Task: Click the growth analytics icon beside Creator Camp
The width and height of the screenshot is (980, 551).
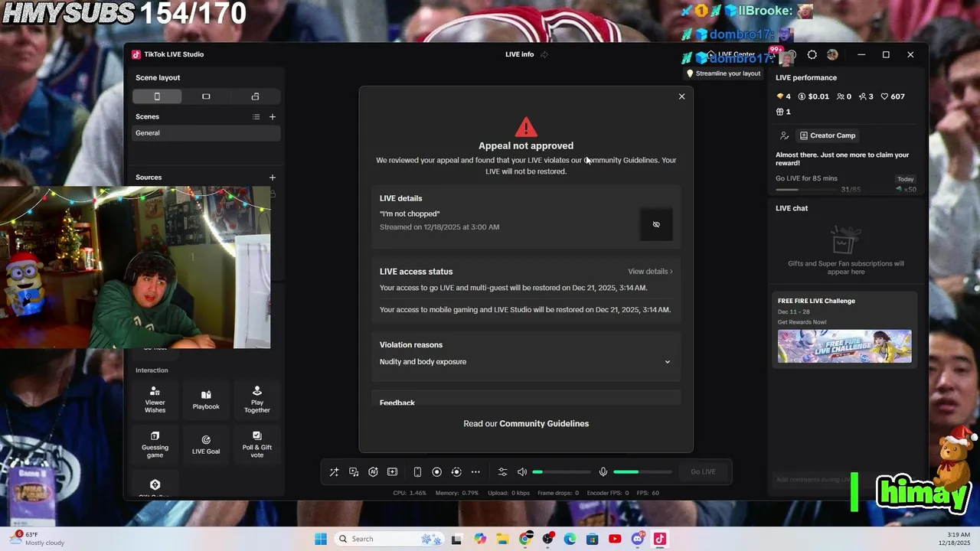Action: tap(784, 135)
